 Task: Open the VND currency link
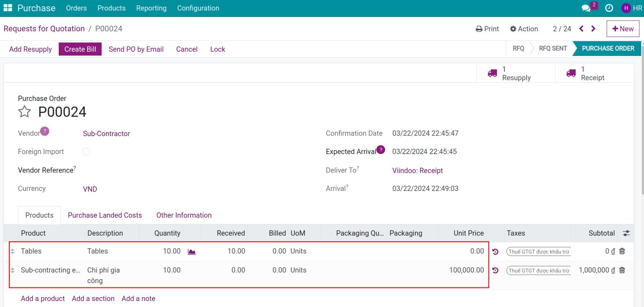pos(90,189)
